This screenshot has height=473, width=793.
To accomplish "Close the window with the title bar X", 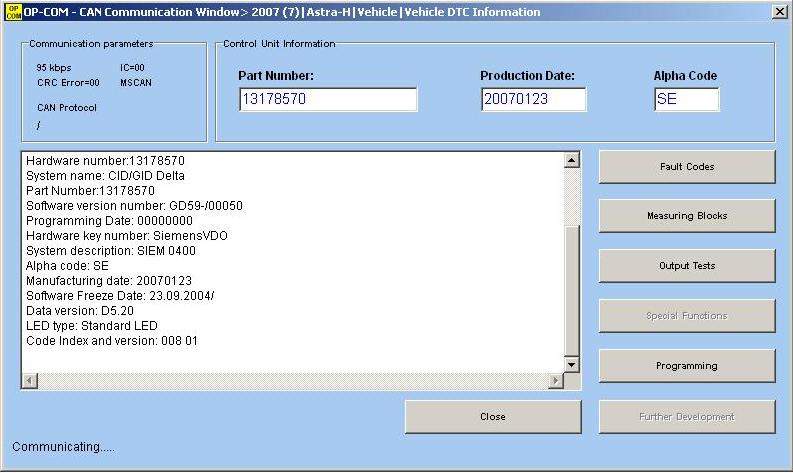I will coord(779,12).
